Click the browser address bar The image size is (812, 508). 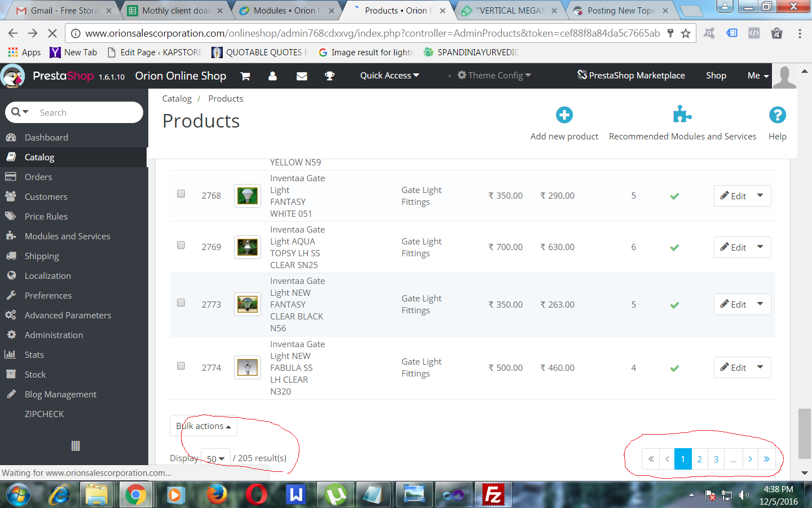pyautogui.click(x=372, y=33)
